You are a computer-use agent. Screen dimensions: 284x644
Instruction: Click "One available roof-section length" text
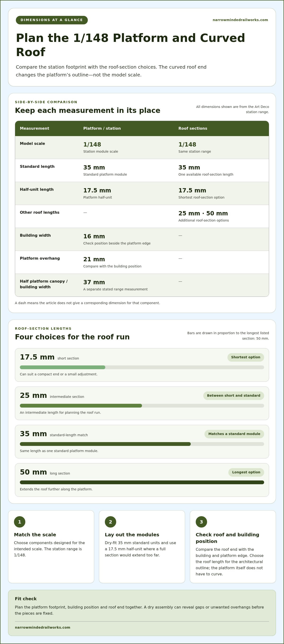tap(206, 174)
